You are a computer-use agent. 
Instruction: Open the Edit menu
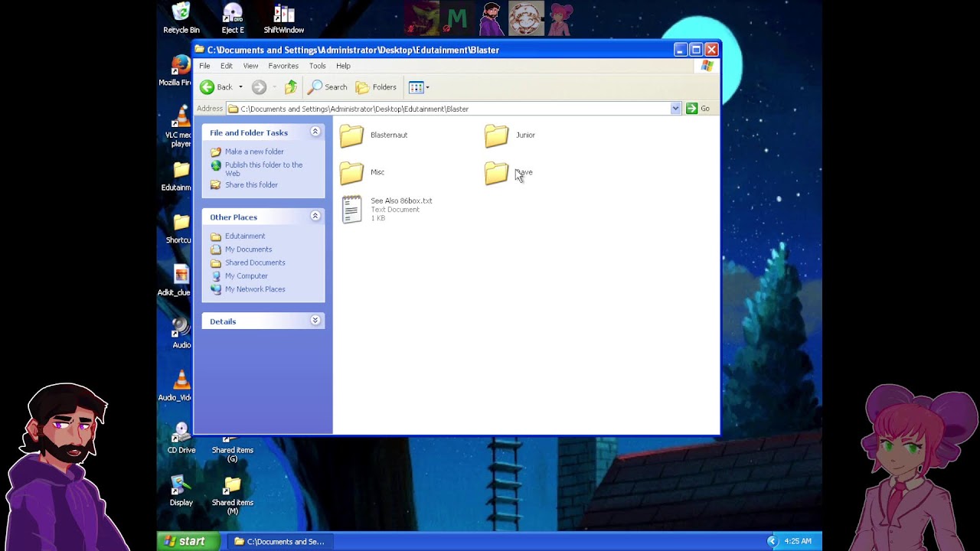[227, 66]
